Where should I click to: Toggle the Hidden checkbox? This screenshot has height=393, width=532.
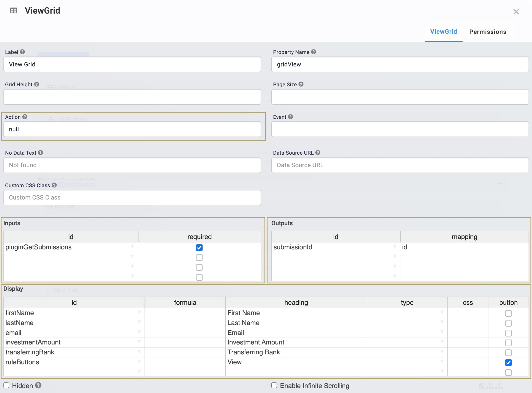(6, 385)
